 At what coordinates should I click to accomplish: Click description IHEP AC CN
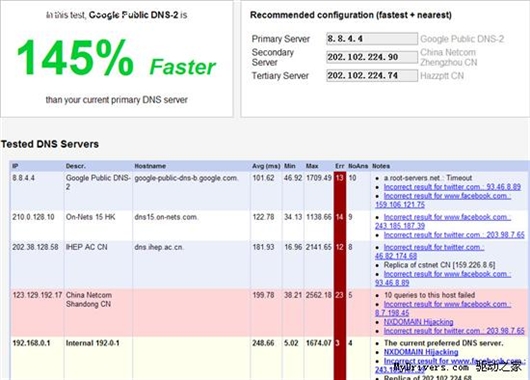click(x=87, y=247)
